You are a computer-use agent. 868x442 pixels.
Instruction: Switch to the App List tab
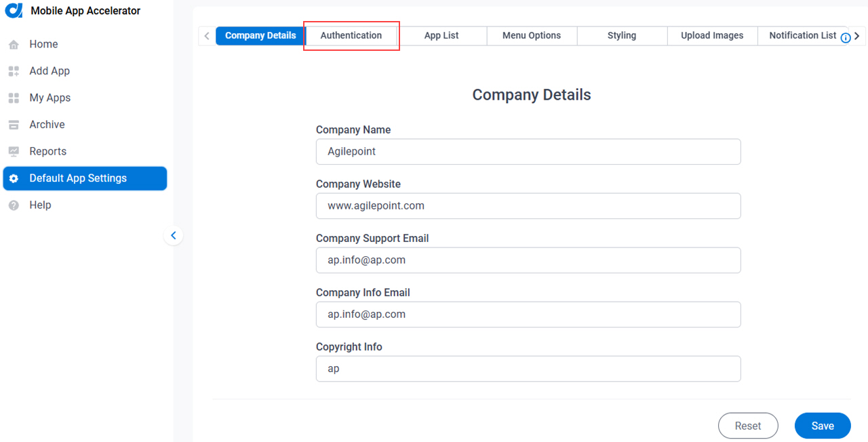pyautogui.click(x=441, y=36)
